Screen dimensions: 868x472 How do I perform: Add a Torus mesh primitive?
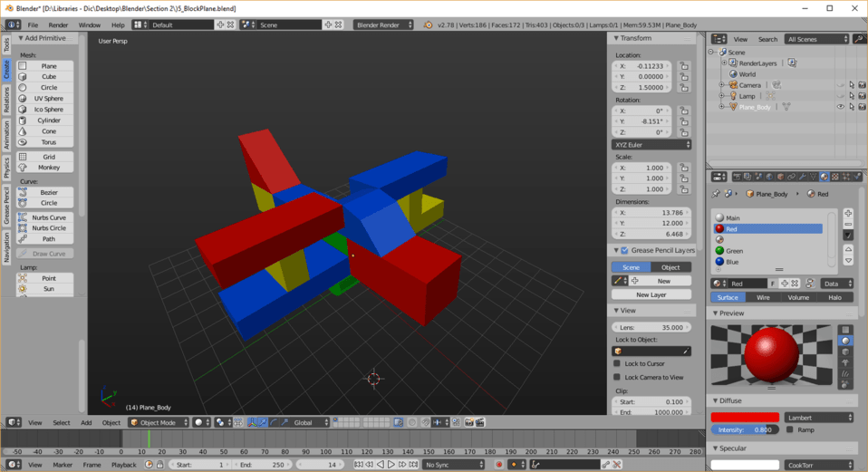[x=45, y=142]
